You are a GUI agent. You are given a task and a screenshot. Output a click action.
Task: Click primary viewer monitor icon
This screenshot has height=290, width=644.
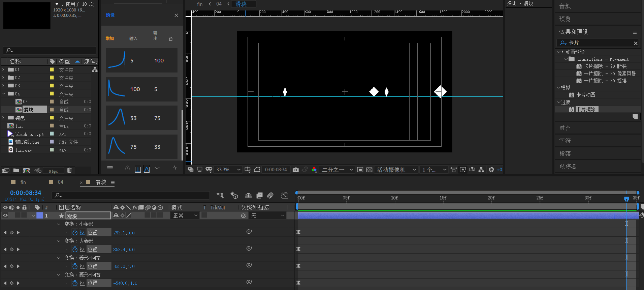200,170
